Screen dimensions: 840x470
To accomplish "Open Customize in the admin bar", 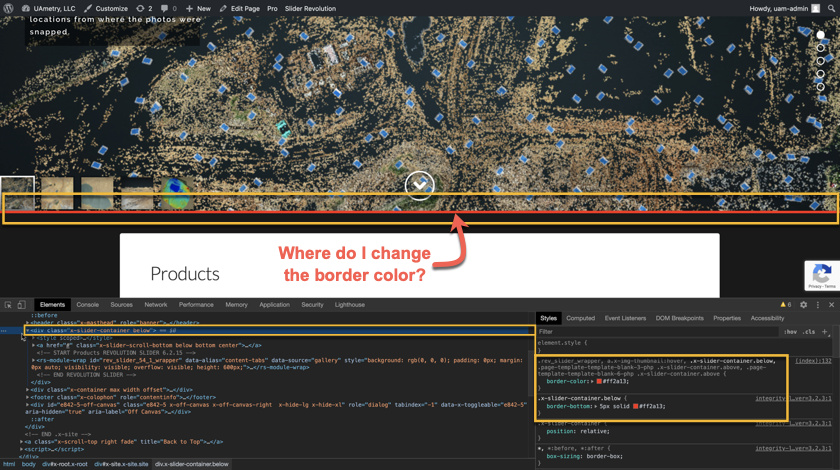I will pyautogui.click(x=106, y=9).
